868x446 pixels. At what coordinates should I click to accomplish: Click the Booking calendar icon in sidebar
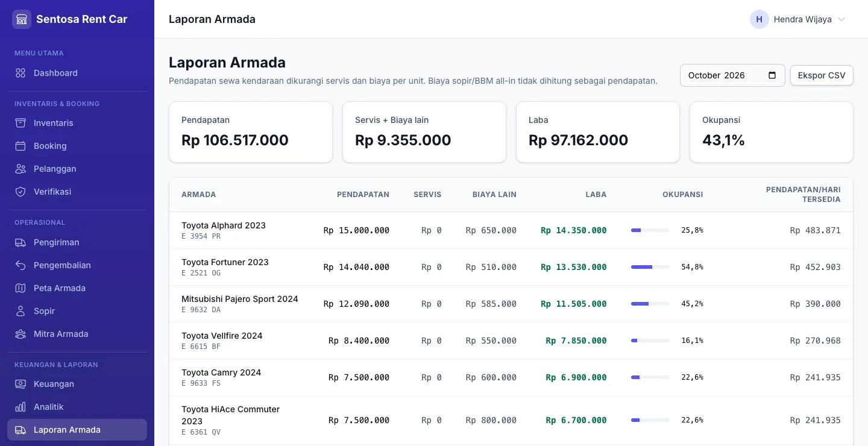click(20, 146)
